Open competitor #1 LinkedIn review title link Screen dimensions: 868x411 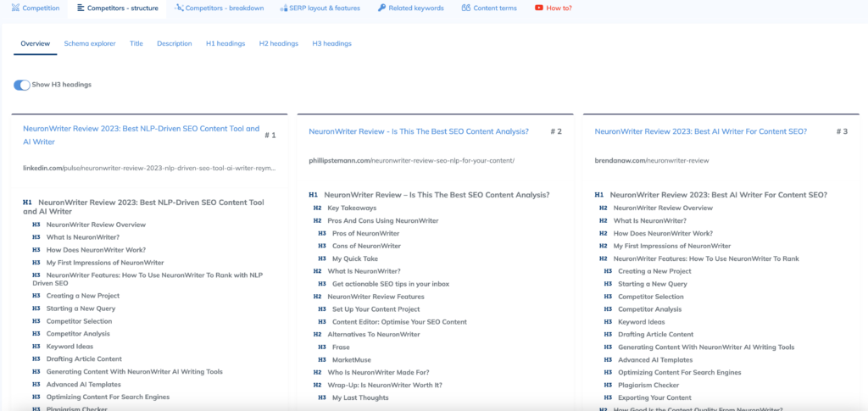tap(142, 135)
